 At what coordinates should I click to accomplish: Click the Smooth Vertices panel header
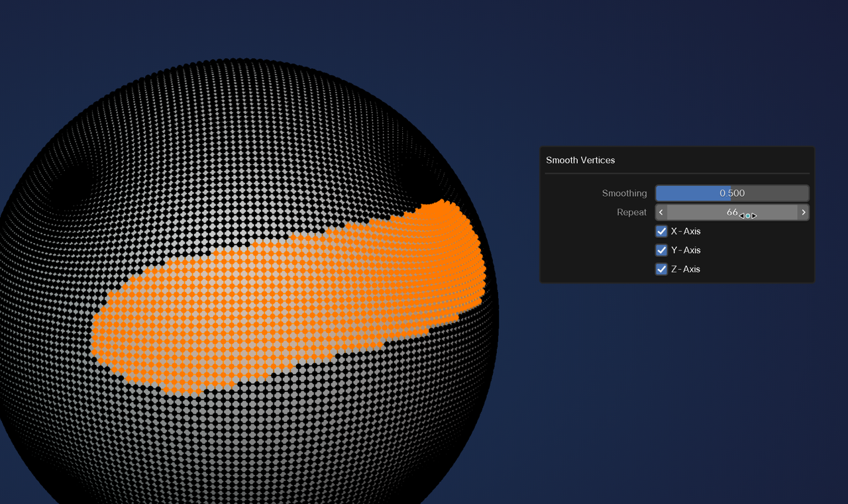click(580, 160)
